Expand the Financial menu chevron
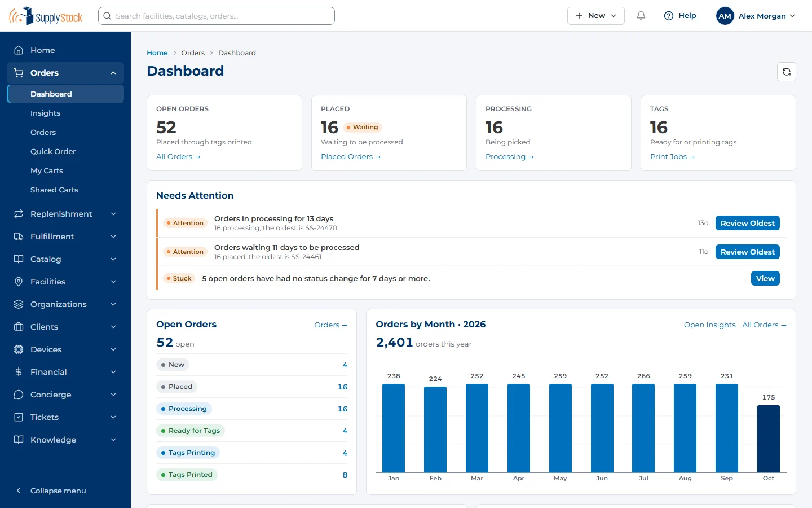 pyautogui.click(x=113, y=372)
